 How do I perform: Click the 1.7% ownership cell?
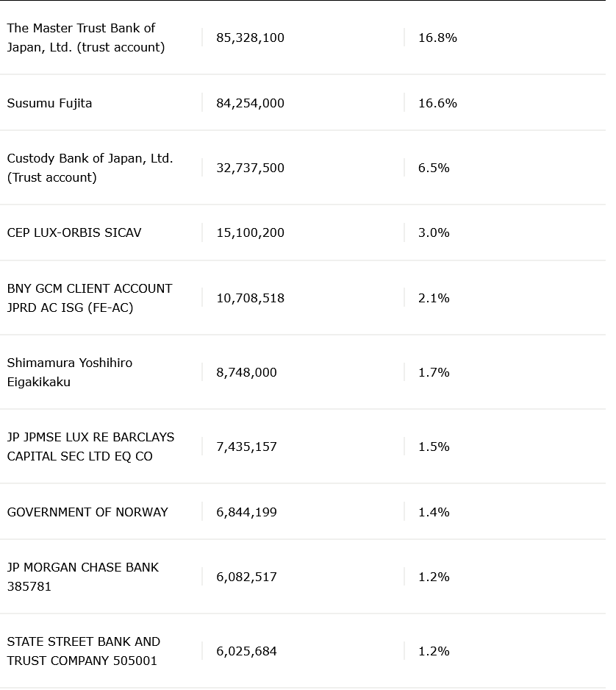[434, 373]
